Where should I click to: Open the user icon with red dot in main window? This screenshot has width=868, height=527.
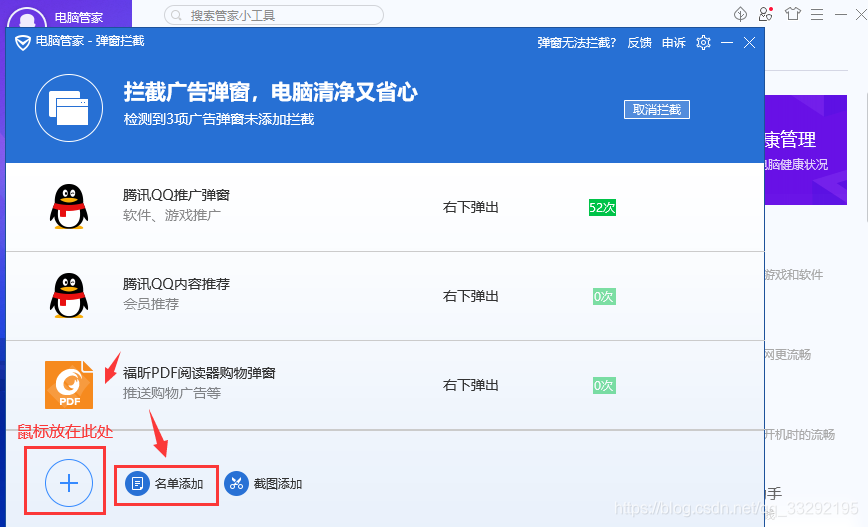[766, 14]
